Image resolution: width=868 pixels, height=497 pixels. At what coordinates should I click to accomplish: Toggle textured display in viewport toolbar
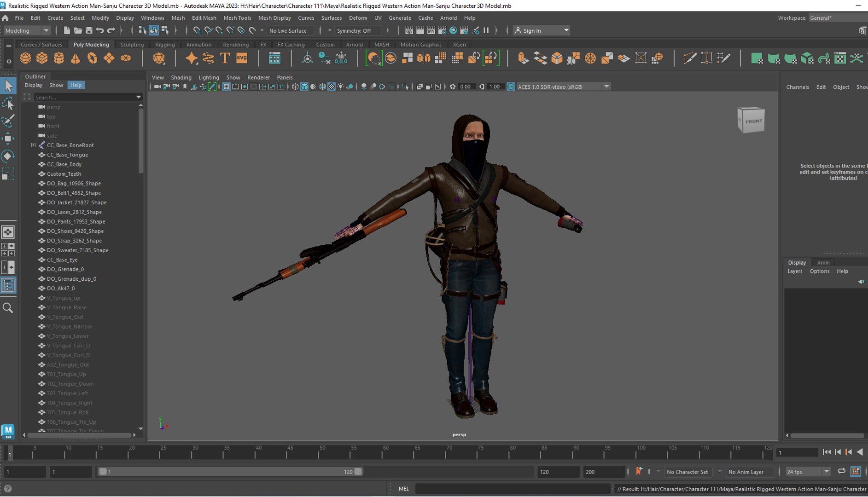pyautogui.click(x=332, y=87)
